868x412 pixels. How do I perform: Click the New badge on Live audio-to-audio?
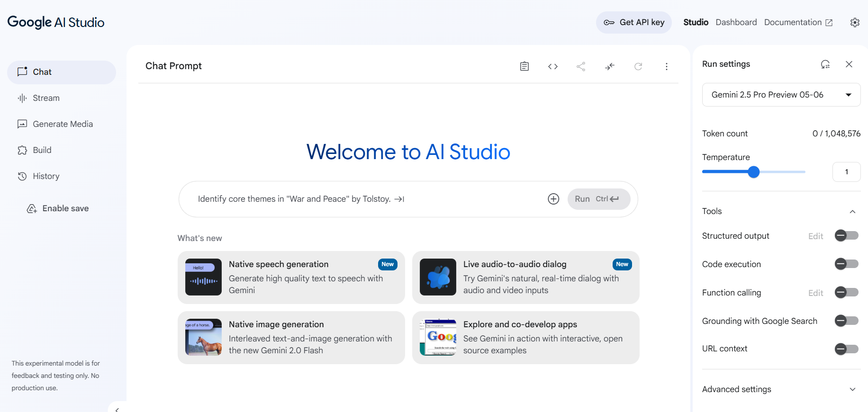[x=622, y=264]
